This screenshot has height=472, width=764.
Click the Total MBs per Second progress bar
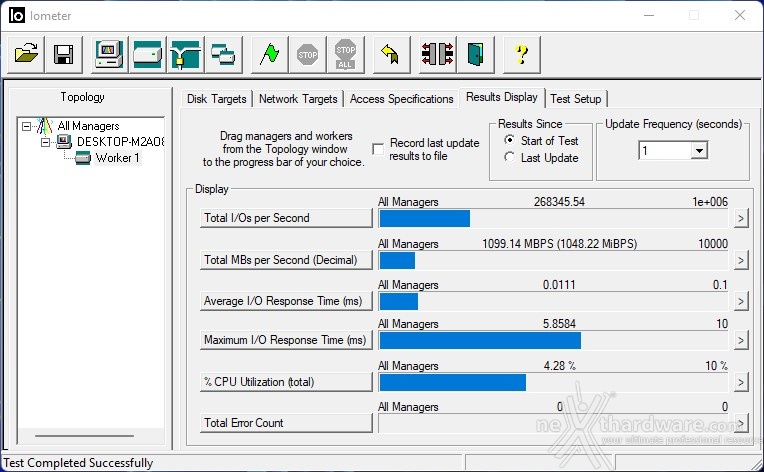pos(553,260)
